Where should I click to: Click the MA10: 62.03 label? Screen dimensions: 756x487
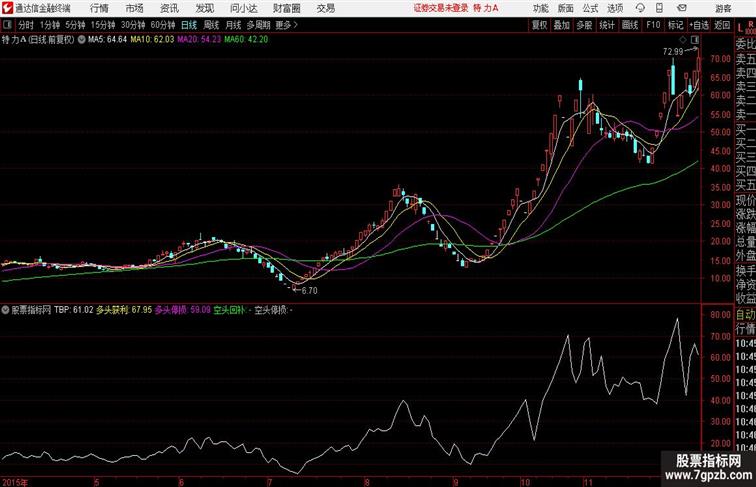[x=152, y=40]
